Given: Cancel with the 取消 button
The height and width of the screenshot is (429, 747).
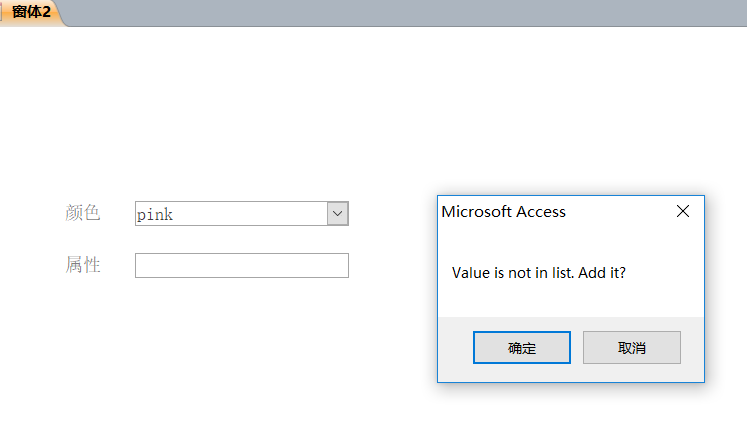Looking at the screenshot, I should pyautogui.click(x=632, y=347).
